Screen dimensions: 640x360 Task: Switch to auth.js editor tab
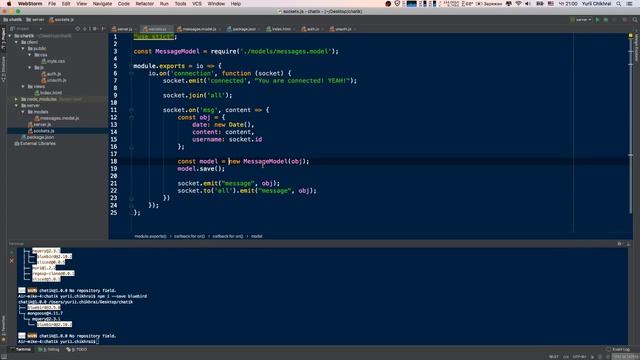(x=312, y=29)
